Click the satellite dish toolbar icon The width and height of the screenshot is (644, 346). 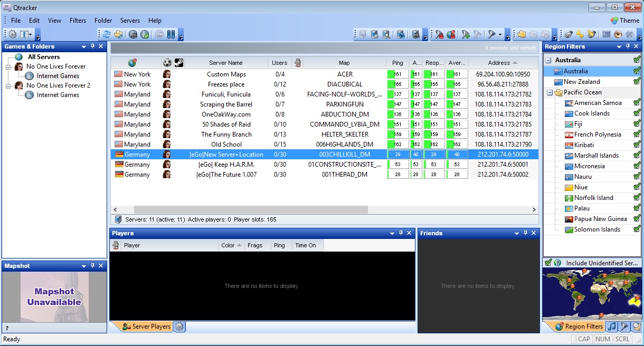pyautogui.click(x=568, y=34)
